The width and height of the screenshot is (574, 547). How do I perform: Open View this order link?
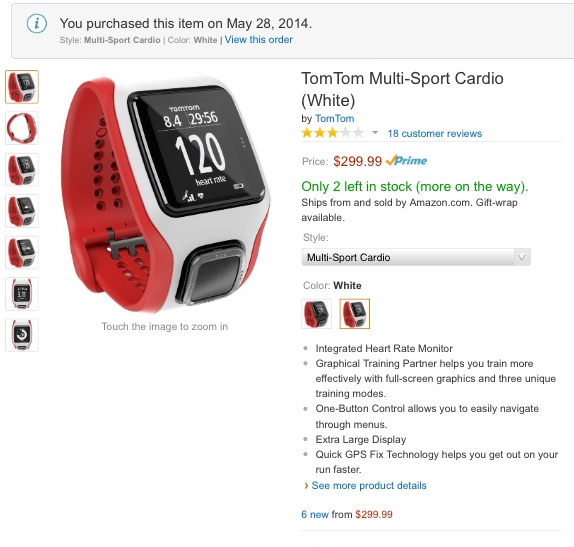tap(258, 40)
